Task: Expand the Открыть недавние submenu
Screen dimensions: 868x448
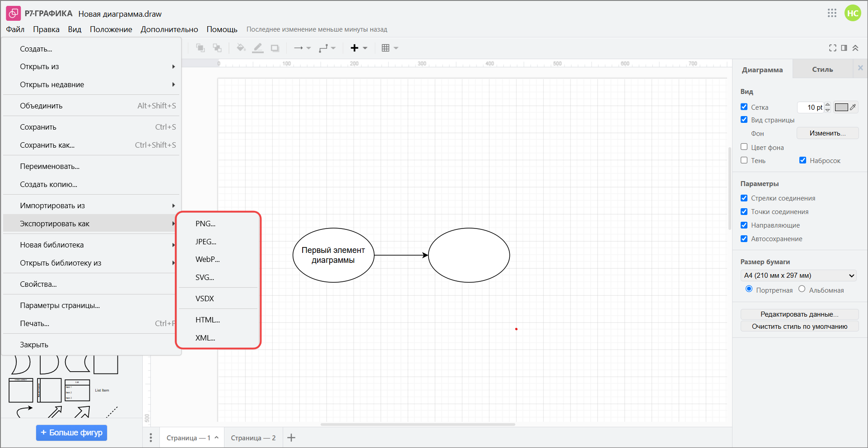Action: [173, 84]
